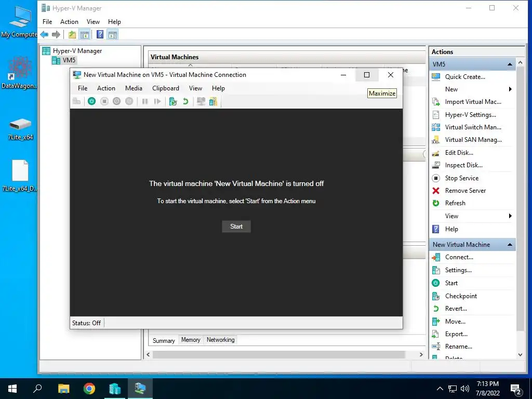Click the Reset play-bar icon in VM toolbar
Viewport: 532px width, 399px height.
157,101
